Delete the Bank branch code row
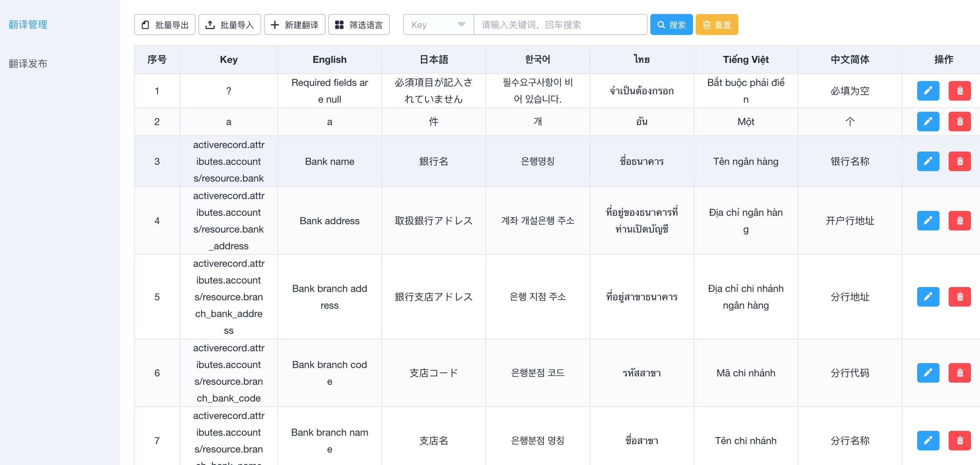Screen dimensions: 980x465 point(959,373)
